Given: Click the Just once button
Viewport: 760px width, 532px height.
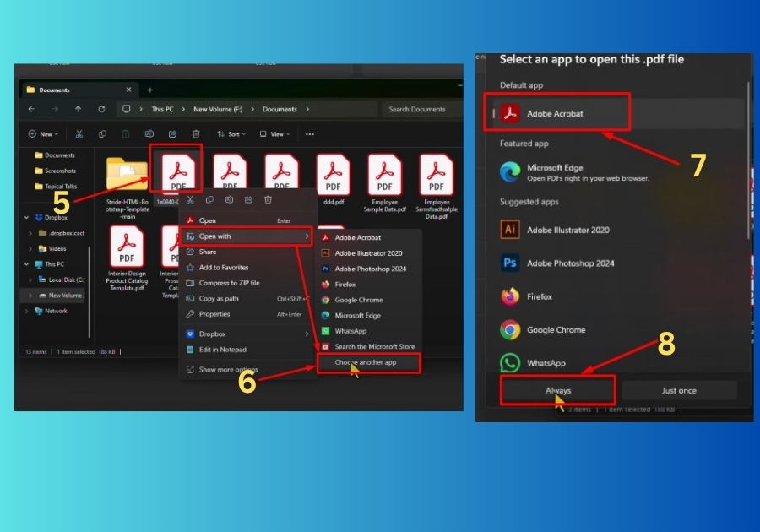Looking at the screenshot, I should click(x=679, y=390).
